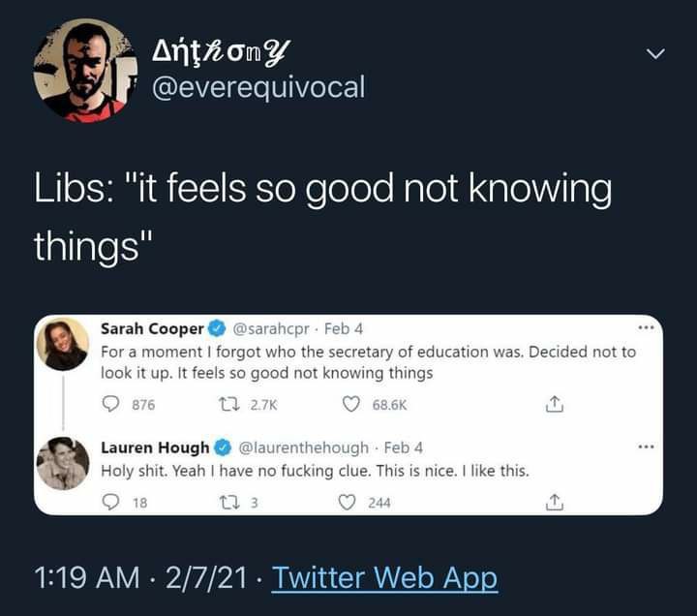Click Lauren Hough's avatar photo
Image resolution: width=697 pixels, height=616 pixels.
click(x=63, y=463)
